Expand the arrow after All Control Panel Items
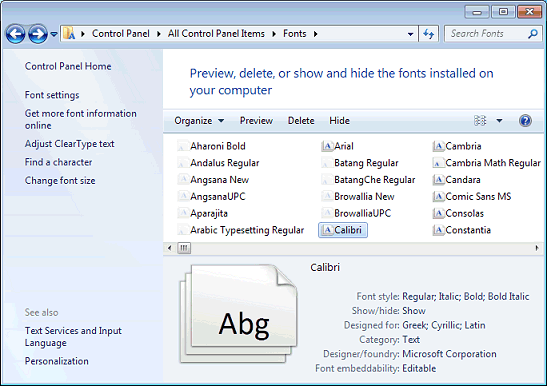The image size is (547, 386). tap(274, 34)
